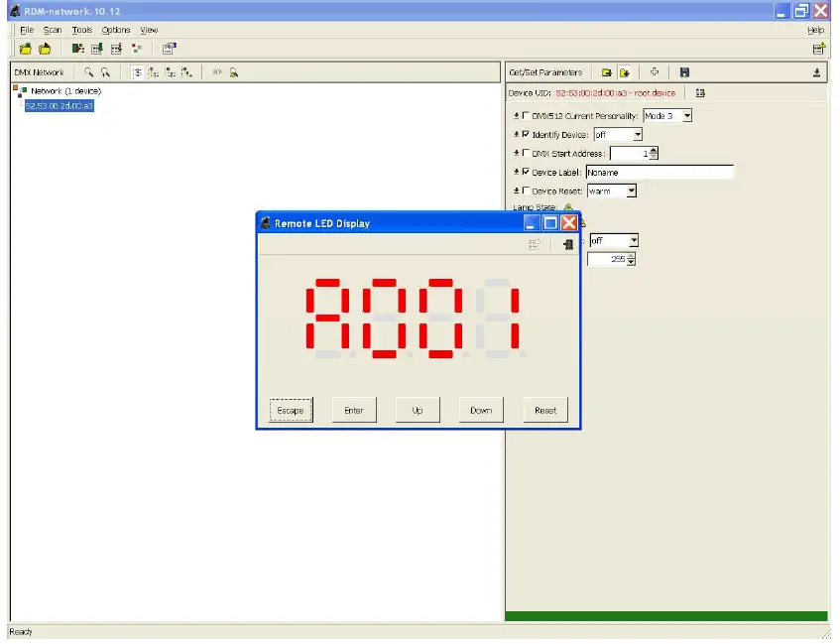Viewport: 840px width, 644px height.
Task: Open the Tools menu
Action: [81, 30]
